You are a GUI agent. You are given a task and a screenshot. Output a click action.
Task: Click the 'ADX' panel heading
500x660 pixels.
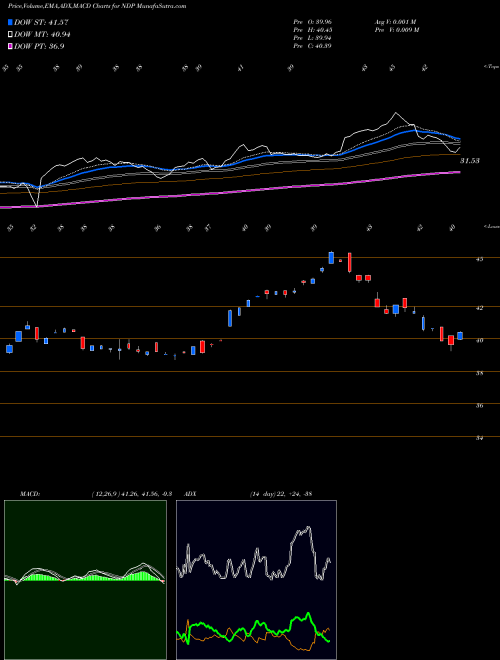point(190,494)
